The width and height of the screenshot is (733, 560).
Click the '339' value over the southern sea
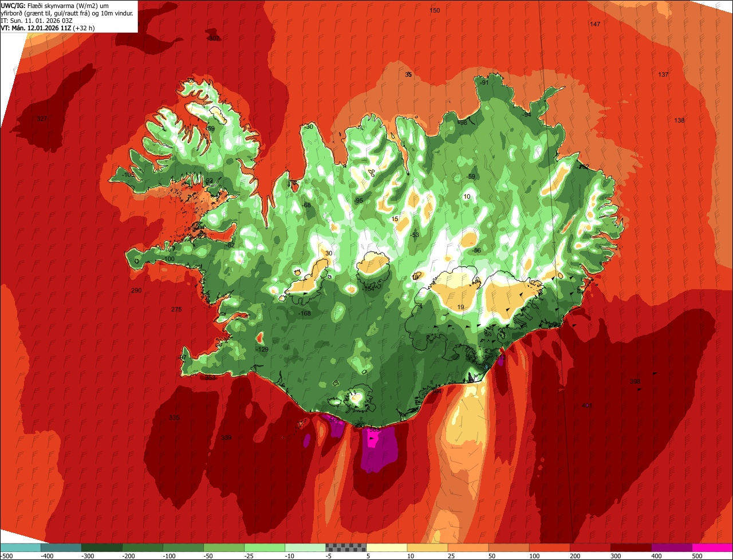[226, 437]
